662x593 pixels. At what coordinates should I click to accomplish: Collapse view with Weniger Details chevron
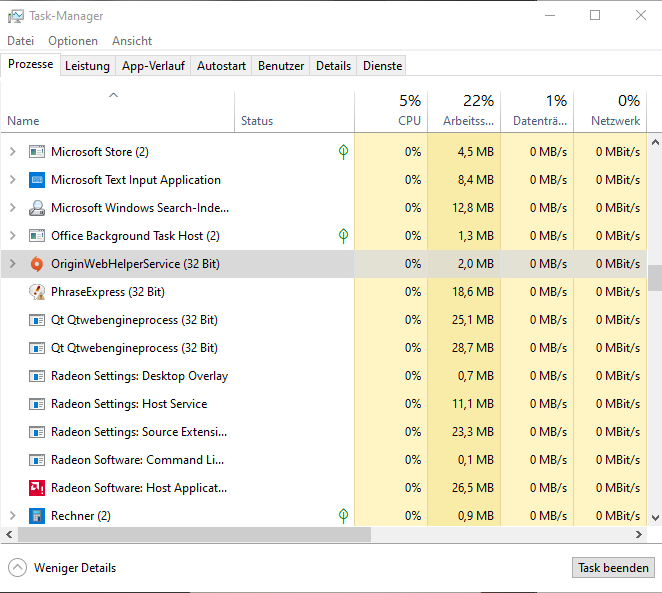click(18, 567)
